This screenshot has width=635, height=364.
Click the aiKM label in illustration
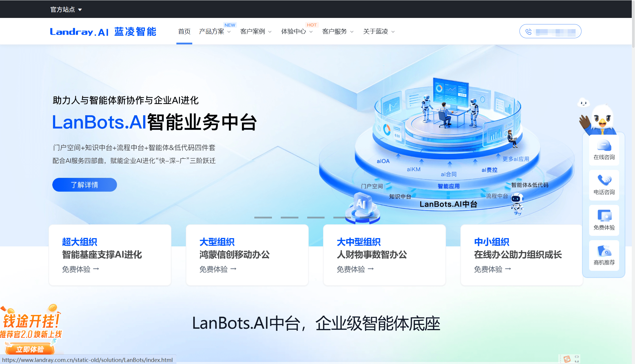414,169
